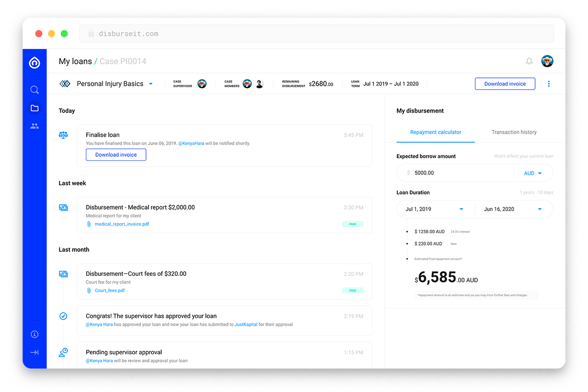Screen dimensions: 588x392
Task: Open the user profile avatar at top right
Action: (547, 61)
